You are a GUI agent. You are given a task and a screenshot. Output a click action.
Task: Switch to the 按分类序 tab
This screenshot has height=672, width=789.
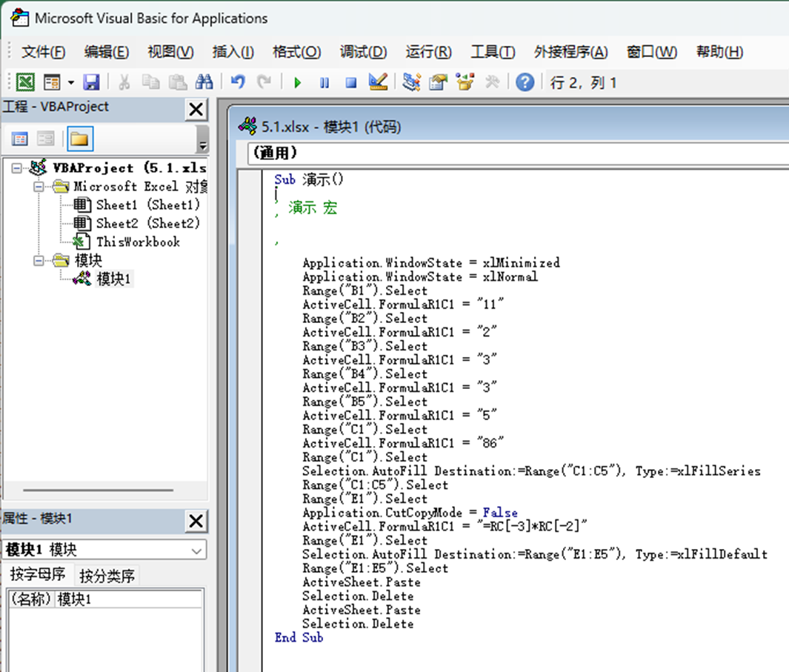coord(107,576)
